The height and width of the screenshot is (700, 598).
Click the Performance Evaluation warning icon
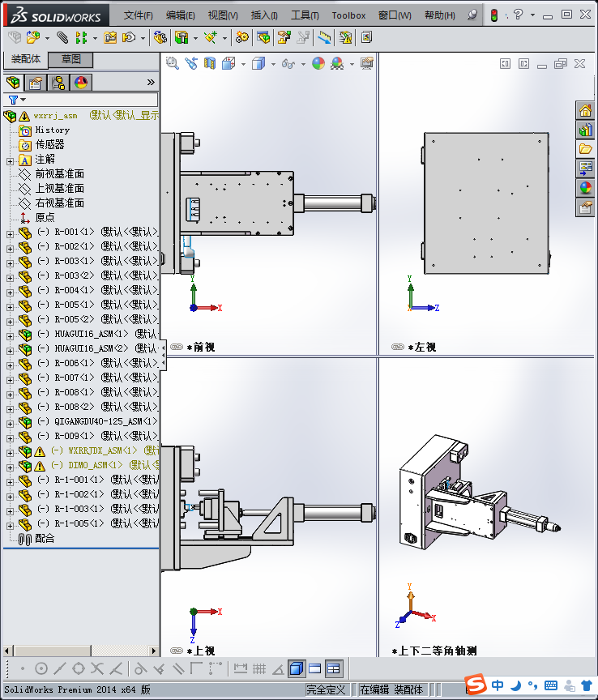coord(345,37)
